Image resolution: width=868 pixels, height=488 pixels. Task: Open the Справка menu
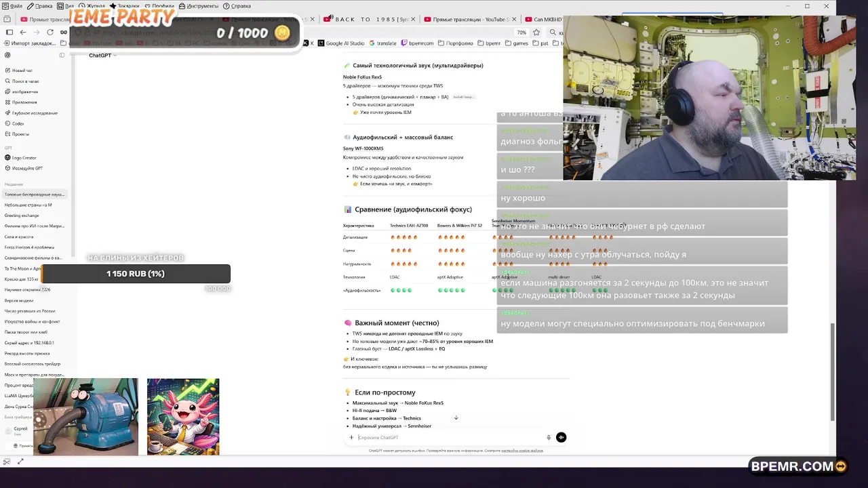tap(237, 6)
